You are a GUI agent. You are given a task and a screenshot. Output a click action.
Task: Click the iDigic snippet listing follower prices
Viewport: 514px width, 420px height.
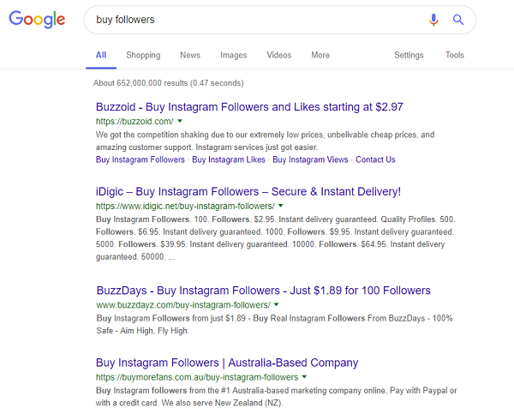pyautogui.click(x=276, y=238)
